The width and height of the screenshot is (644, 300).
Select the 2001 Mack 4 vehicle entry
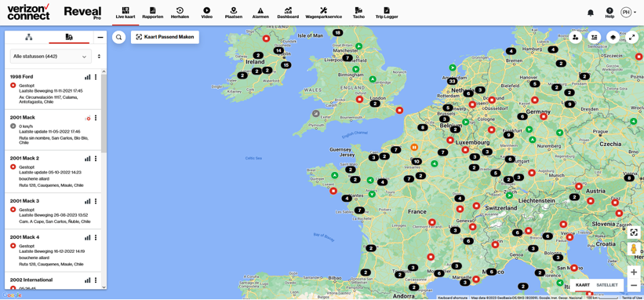(53, 251)
